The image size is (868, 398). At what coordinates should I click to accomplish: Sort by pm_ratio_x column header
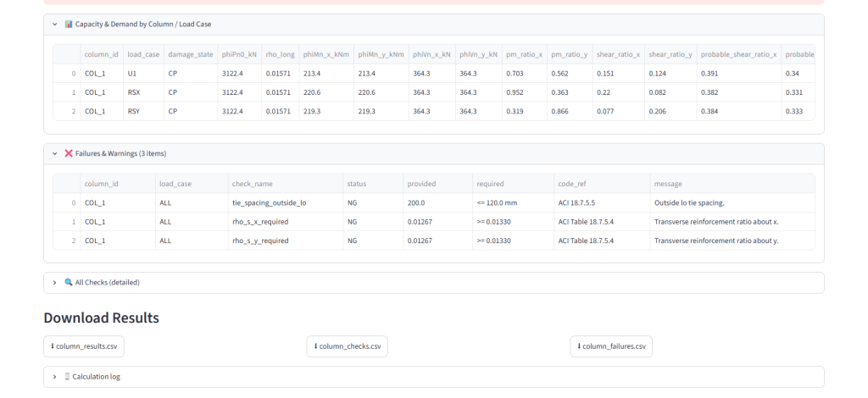(524, 55)
